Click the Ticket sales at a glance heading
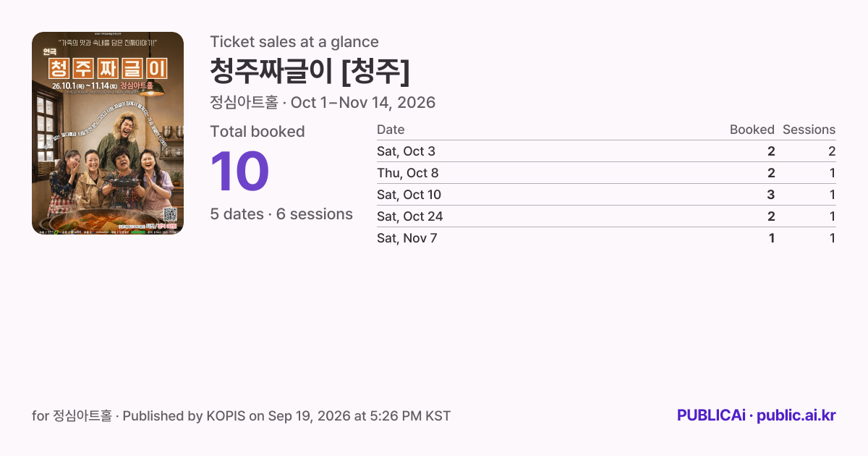Image resolution: width=868 pixels, height=456 pixels. 294,42
